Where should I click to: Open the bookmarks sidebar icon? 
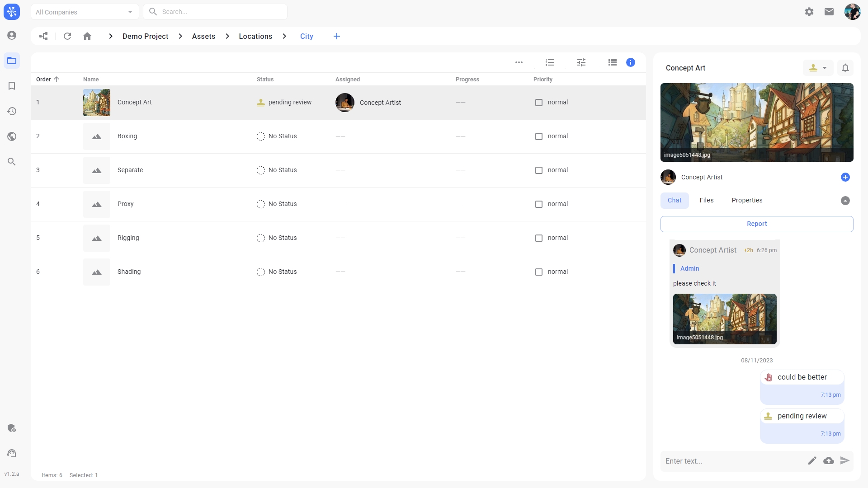click(12, 86)
